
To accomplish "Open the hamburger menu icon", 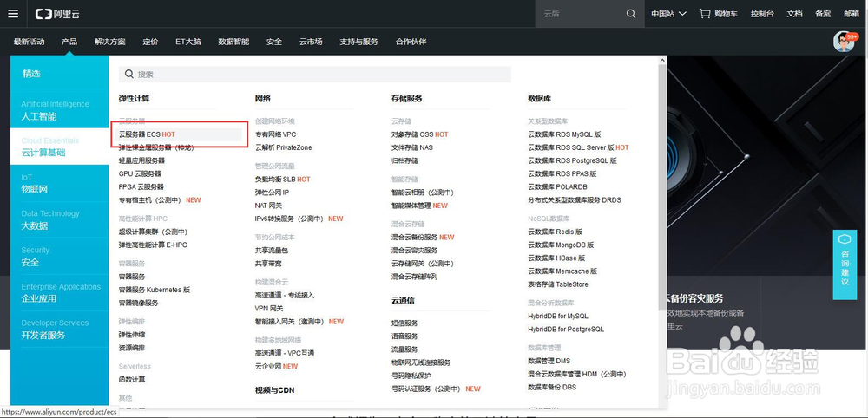I will [x=13, y=14].
